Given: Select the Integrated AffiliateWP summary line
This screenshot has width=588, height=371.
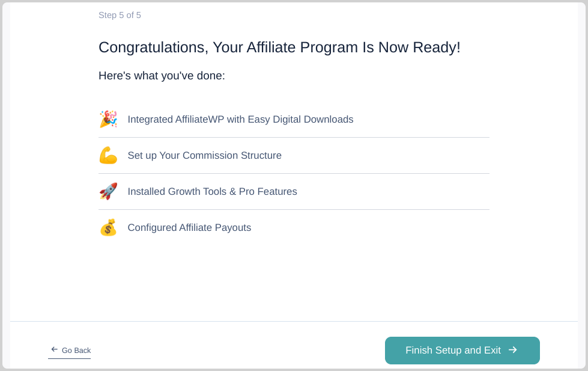Looking at the screenshot, I should (x=294, y=120).
